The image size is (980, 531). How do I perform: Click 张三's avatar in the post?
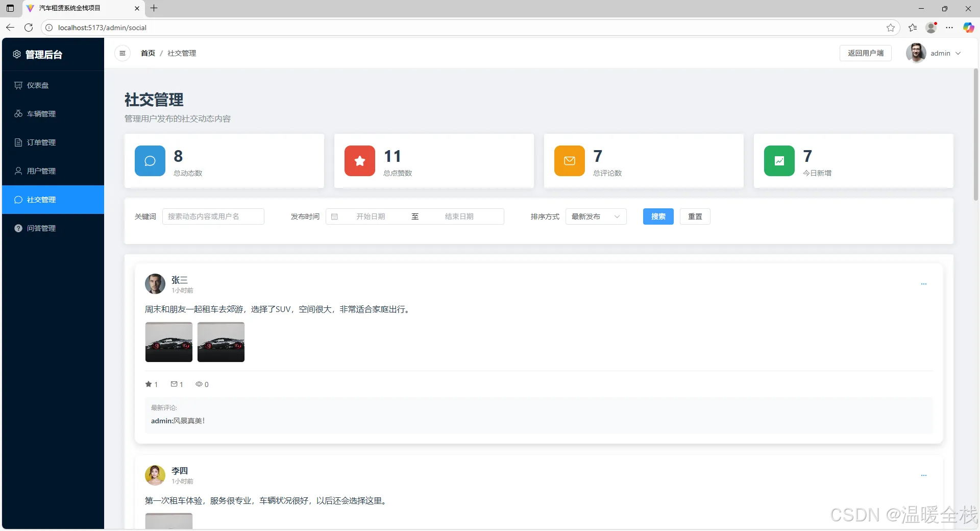pyautogui.click(x=155, y=284)
